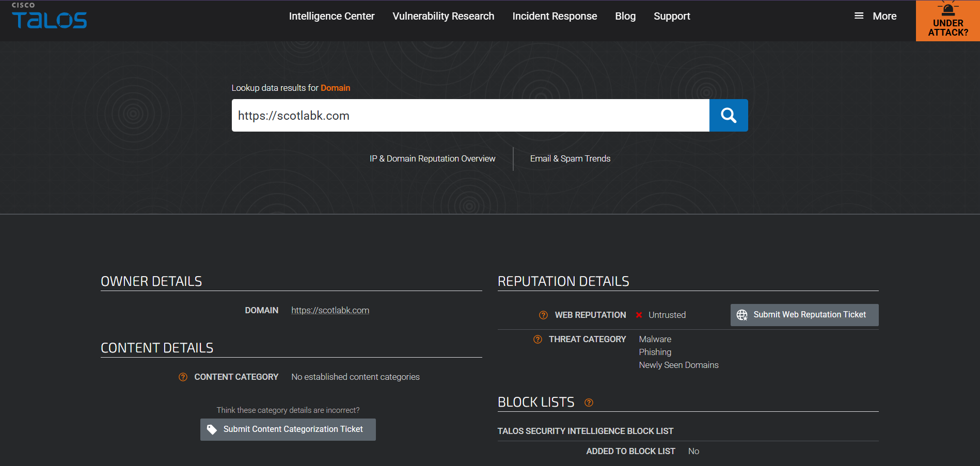The image size is (980, 466).
Task: Click Submit Web Reputation Ticket button
Action: click(x=804, y=315)
